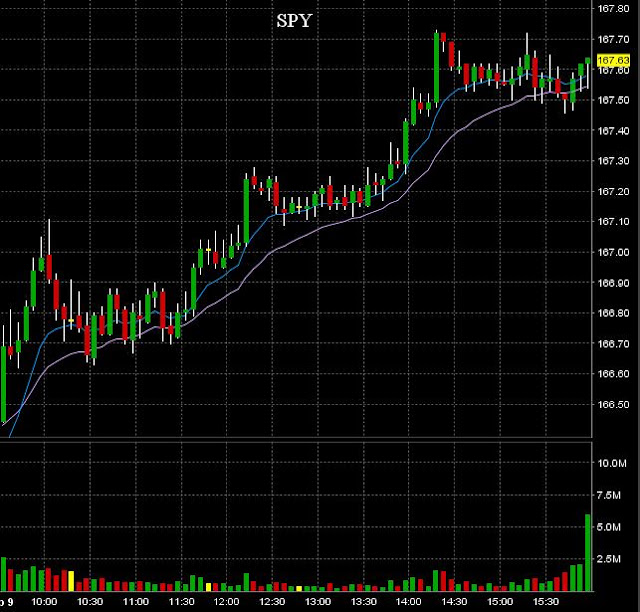This screenshot has width=640, height=612.
Task: Click the SPY ticker title on the chart
Action: coord(294,21)
